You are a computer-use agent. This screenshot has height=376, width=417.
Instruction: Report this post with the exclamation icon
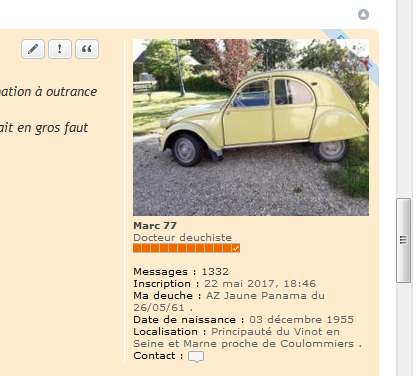coord(60,49)
